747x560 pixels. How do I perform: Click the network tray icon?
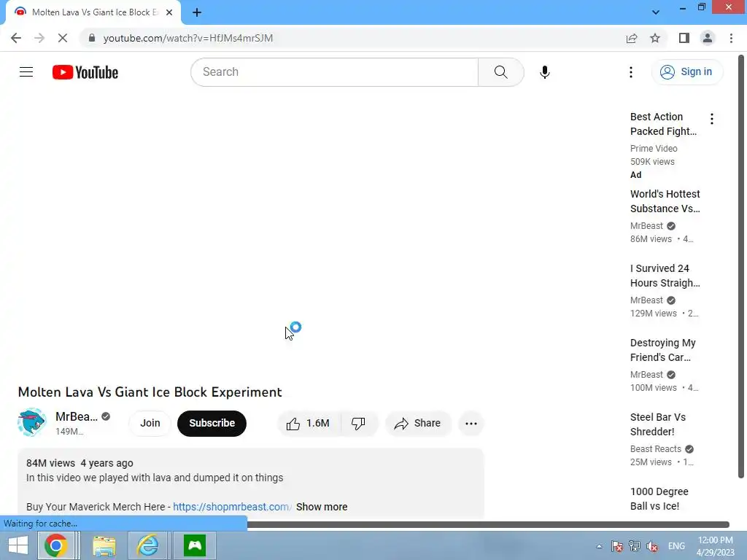[x=635, y=546]
